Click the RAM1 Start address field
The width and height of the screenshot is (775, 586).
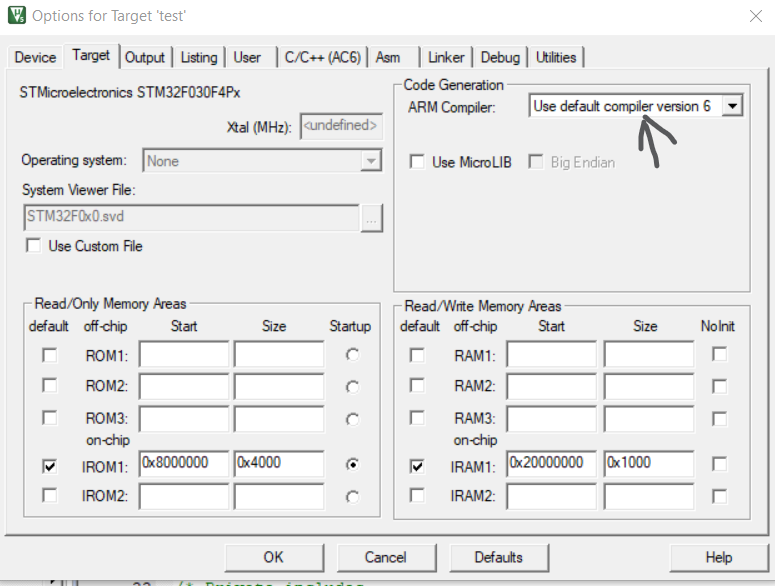click(x=552, y=354)
